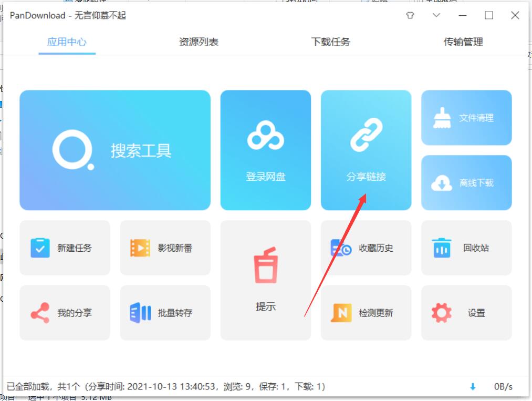Open 新建任务 new task label
The width and height of the screenshot is (532, 401).
[74, 248]
